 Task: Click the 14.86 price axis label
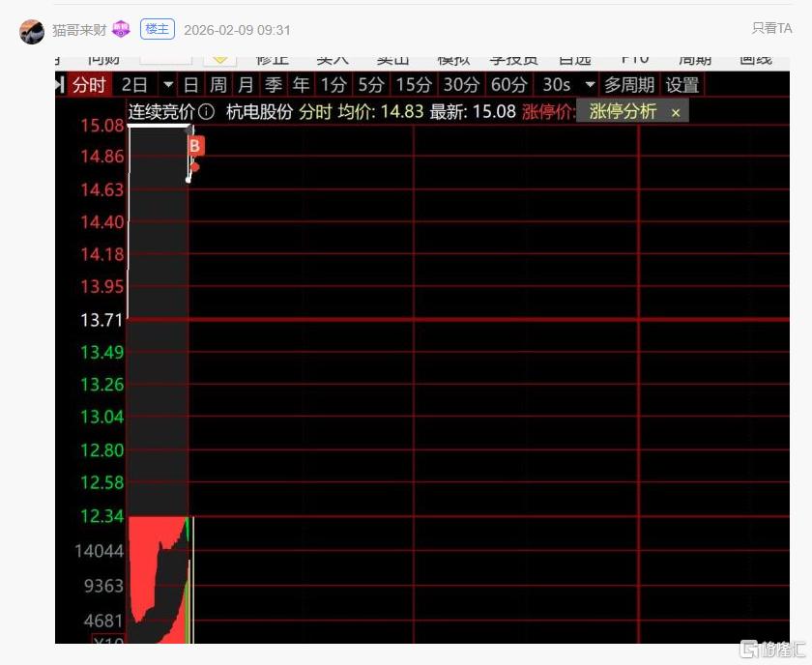click(102, 157)
